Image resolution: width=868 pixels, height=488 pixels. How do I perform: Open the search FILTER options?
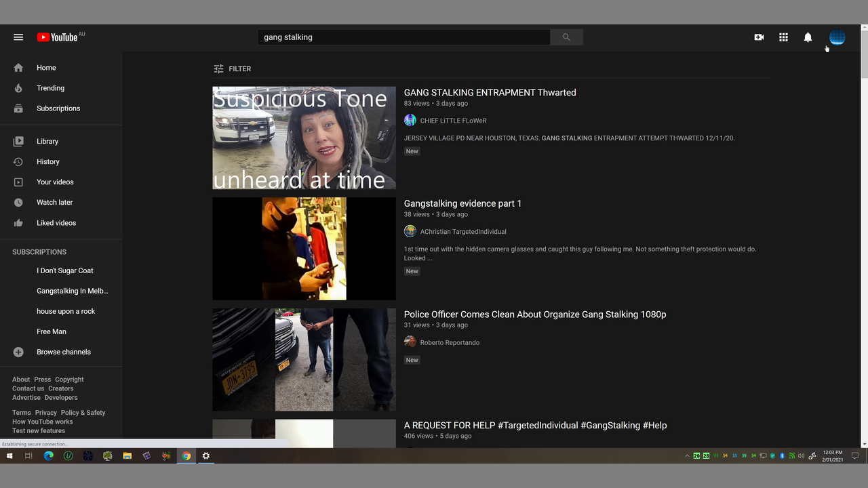(x=233, y=68)
